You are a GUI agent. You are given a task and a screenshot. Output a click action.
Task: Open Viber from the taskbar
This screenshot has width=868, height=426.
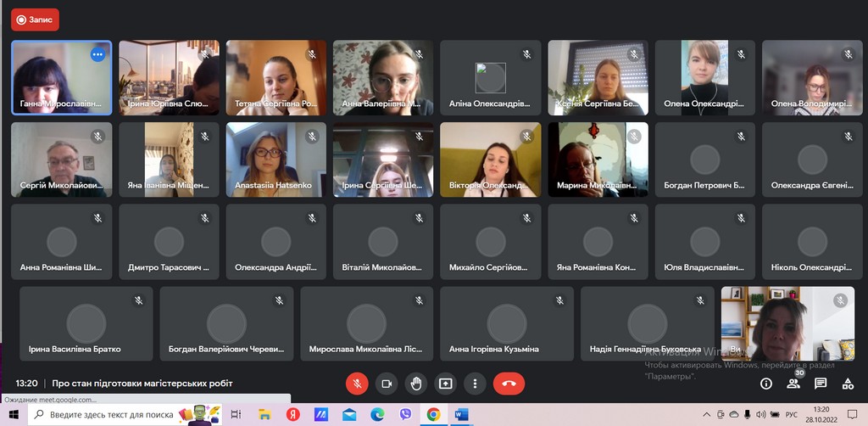coord(405,414)
